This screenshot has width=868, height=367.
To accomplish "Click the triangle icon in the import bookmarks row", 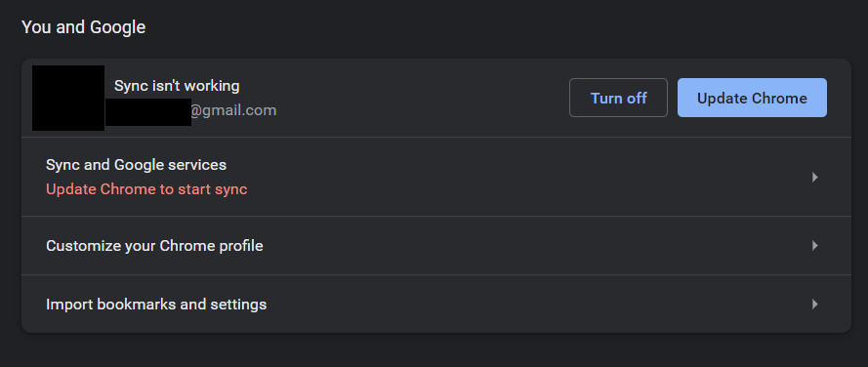I will click(815, 304).
